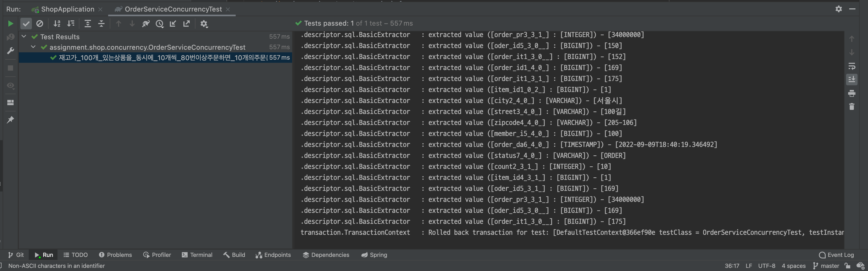
Task: Open the Git tool window
Action: click(16, 255)
